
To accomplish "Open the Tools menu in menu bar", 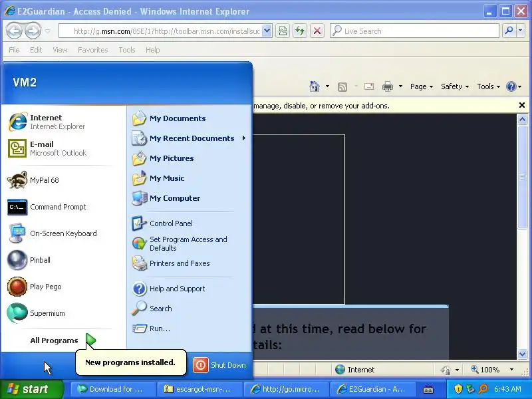I will (x=127, y=50).
